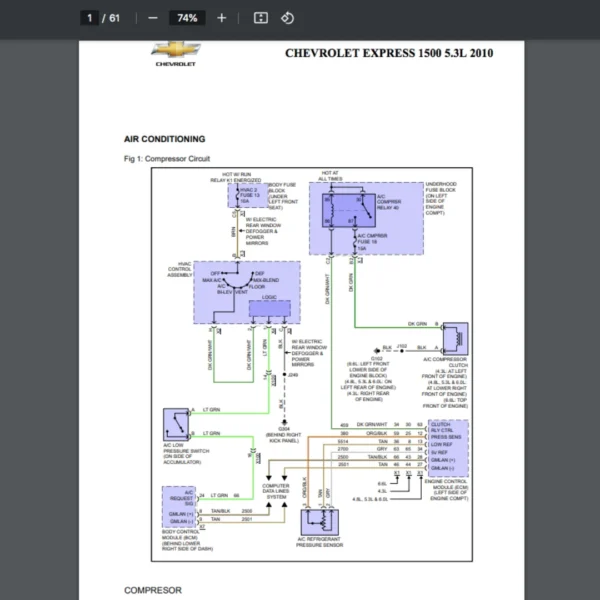600x600 pixels.
Task: Click the current page number field
Action: click(90, 18)
